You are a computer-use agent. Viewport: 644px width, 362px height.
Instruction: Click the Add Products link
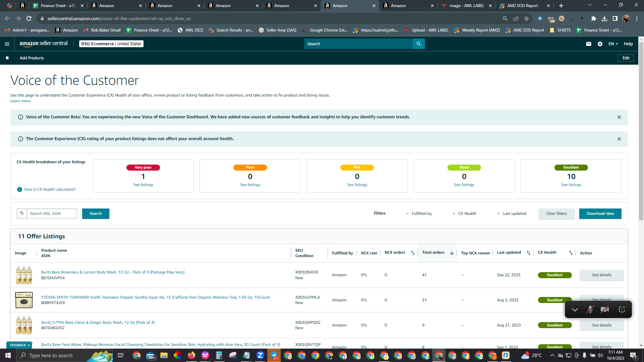tap(32, 58)
